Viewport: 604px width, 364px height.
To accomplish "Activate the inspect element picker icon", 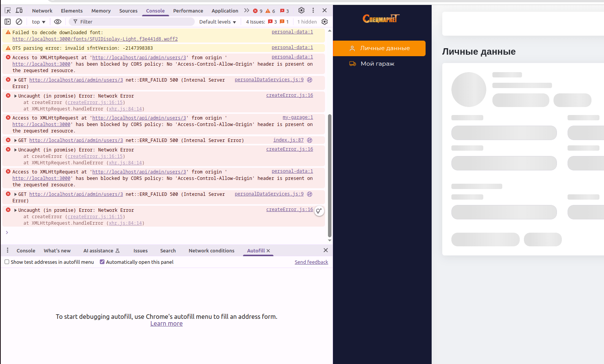I will click(x=8, y=11).
